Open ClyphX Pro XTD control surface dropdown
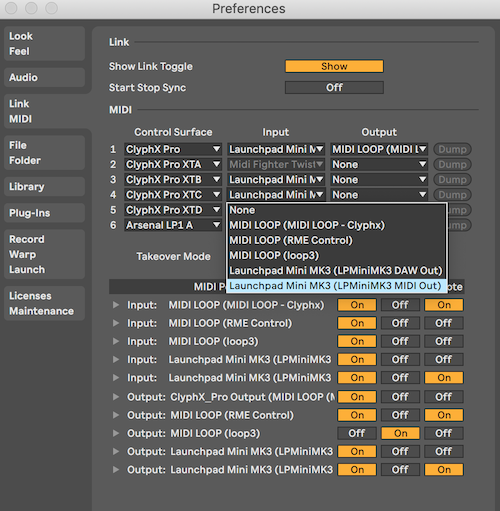This screenshot has width=500, height=511. tap(173, 210)
